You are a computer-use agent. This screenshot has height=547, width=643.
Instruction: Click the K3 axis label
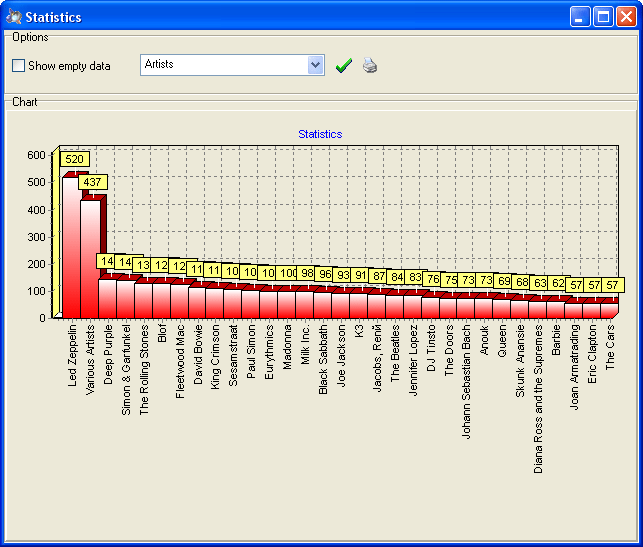(x=359, y=331)
